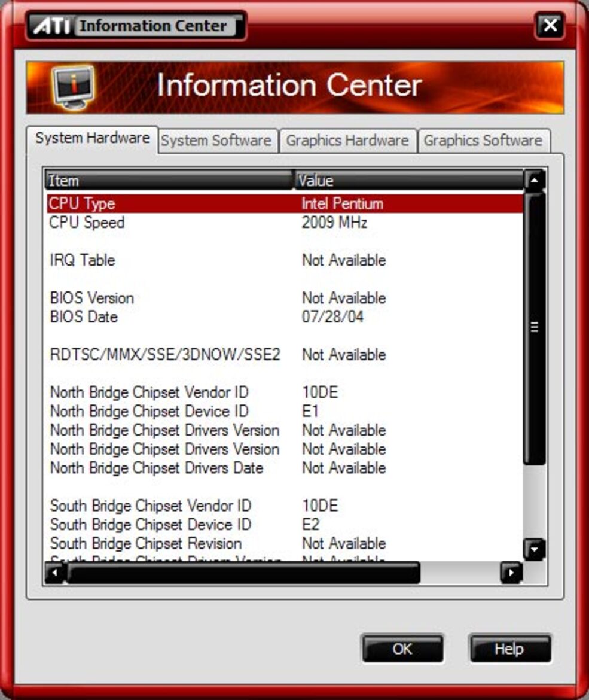
Task: Click the horizontal scrollbar left arrow
Action: pyautogui.click(x=56, y=573)
